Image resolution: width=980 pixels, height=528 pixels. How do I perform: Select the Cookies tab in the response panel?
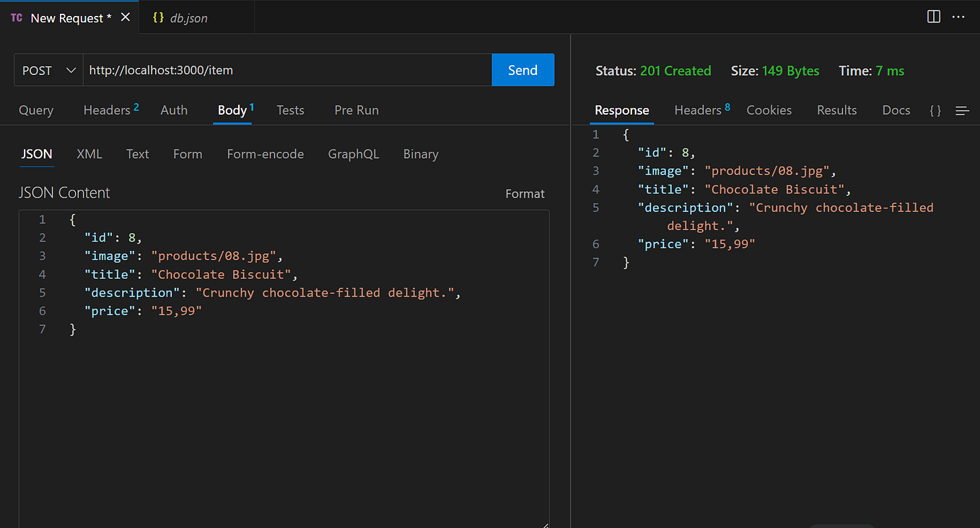tap(769, 110)
